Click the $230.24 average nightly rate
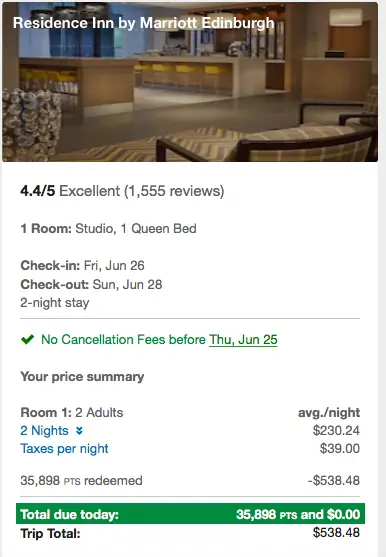The height and width of the screenshot is (557, 386). 336,431
